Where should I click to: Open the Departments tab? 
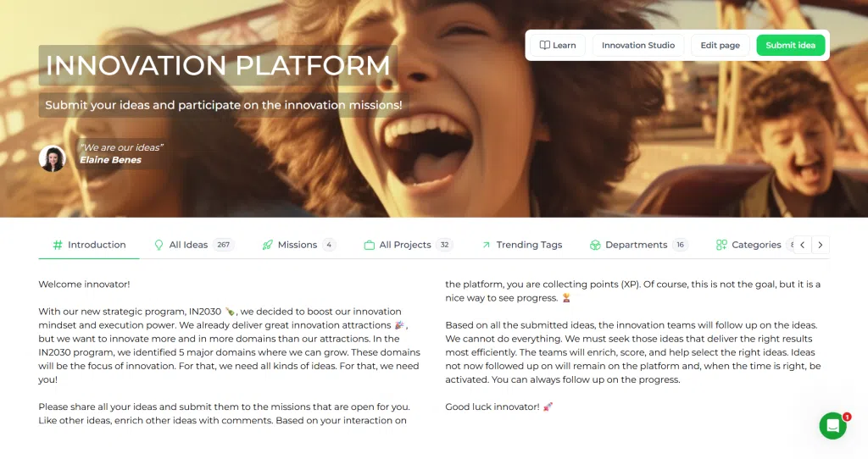tap(638, 245)
